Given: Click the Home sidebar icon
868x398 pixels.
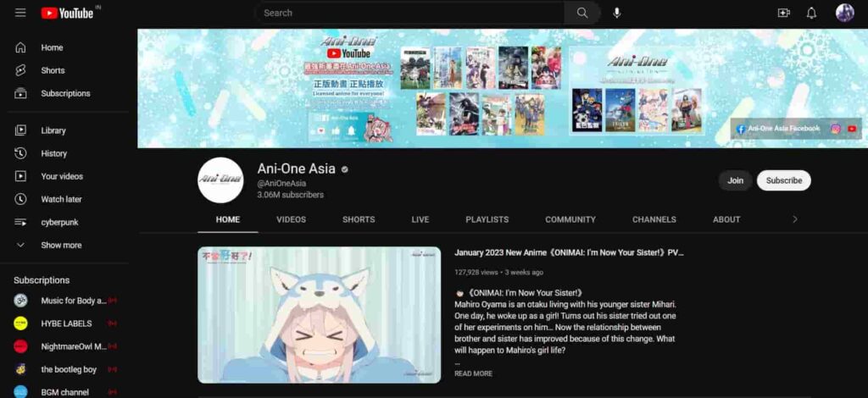Looking at the screenshot, I should coord(20,47).
